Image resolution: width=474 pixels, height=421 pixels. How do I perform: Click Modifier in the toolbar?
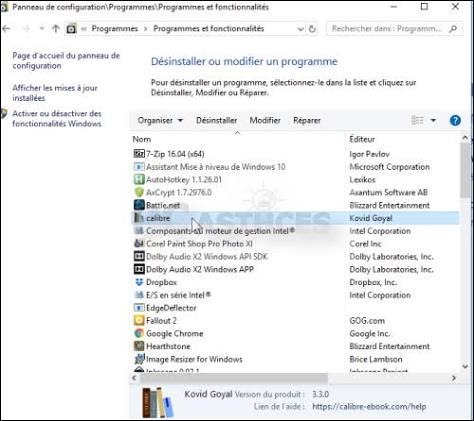click(x=265, y=120)
